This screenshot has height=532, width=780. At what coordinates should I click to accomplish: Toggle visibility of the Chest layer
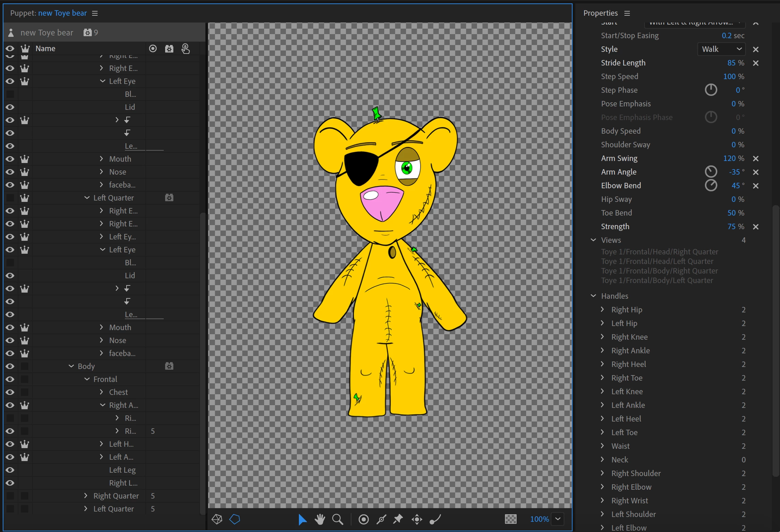pyautogui.click(x=10, y=392)
